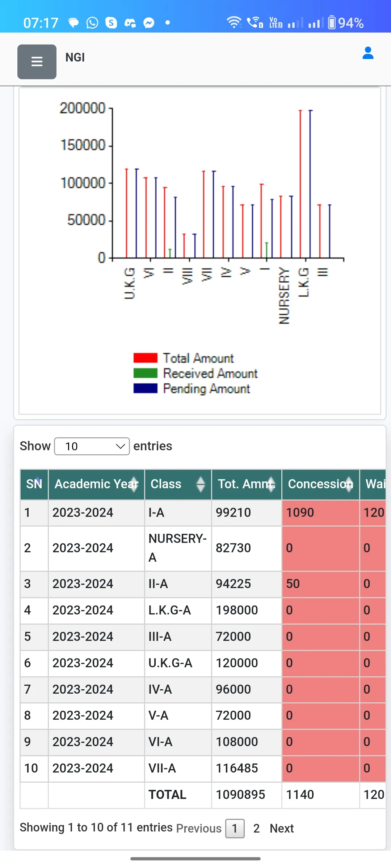Click red Total Amount legend swatch
The height and width of the screenshot is (868, 391).
tap(145, 358)
